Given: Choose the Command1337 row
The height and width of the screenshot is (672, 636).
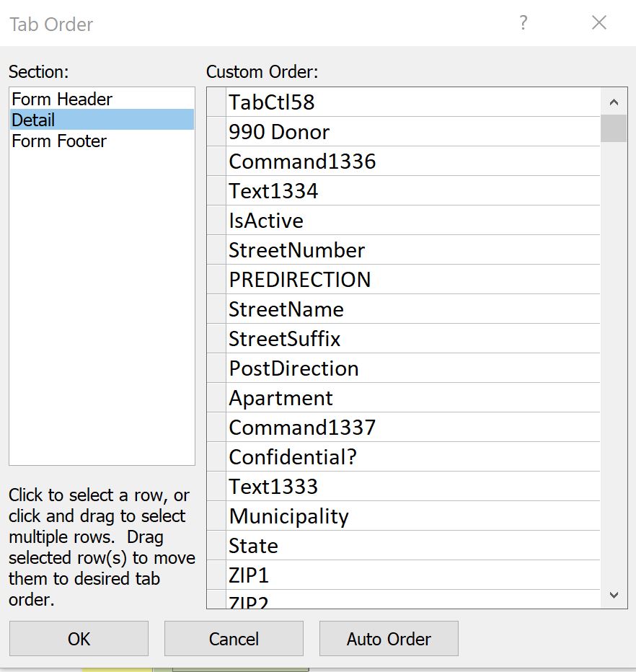Looking at the screenshot, I should point(404,428).
